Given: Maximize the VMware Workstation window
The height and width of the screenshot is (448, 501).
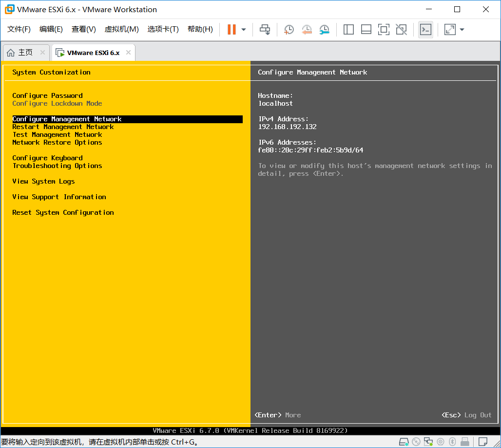Looking at the screenshot, I should coord(457,9).
